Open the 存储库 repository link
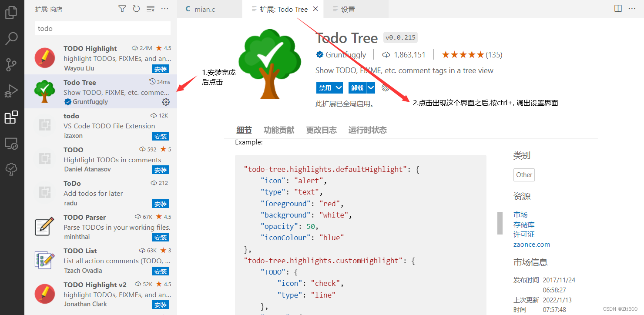Image resolution: width=644 pixels, height=315 pixels. [524, 225]
